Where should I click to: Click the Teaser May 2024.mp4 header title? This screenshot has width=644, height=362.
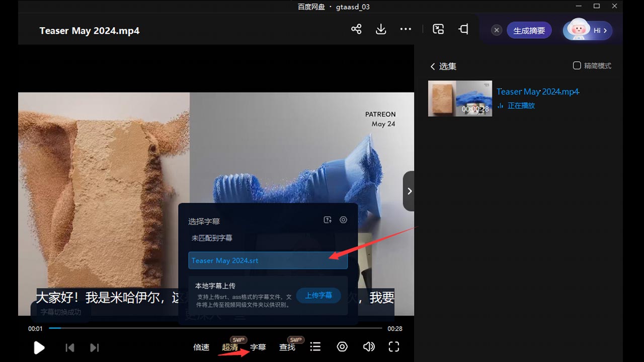[x=90, y=31]
